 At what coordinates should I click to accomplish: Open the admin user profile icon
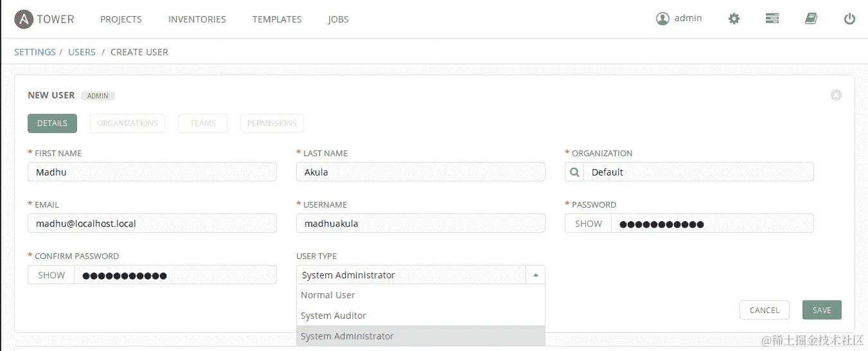tap(662, 19)
